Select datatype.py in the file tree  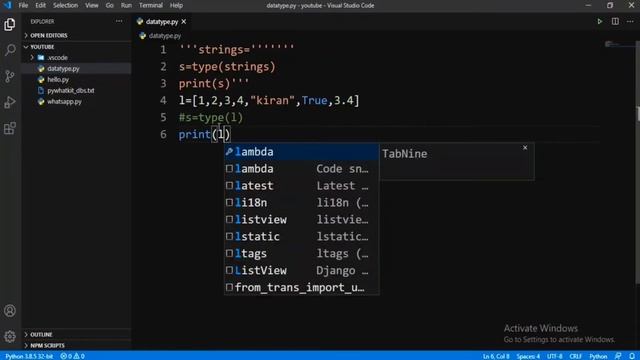(x=63, y=69)
